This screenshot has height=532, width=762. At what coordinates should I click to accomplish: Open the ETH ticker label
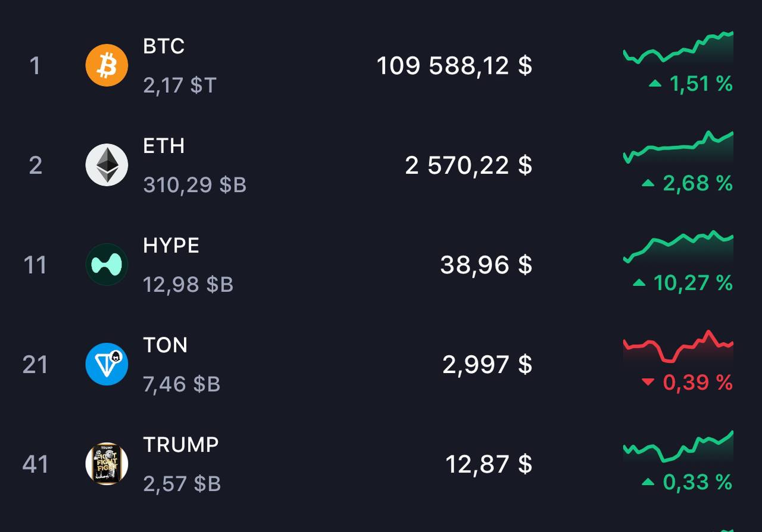tap(164, 146)
